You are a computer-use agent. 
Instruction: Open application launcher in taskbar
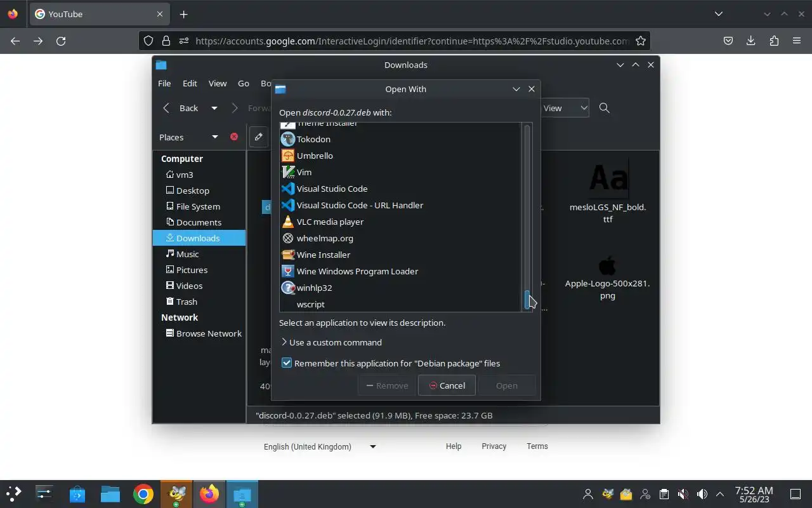point(14,494)
